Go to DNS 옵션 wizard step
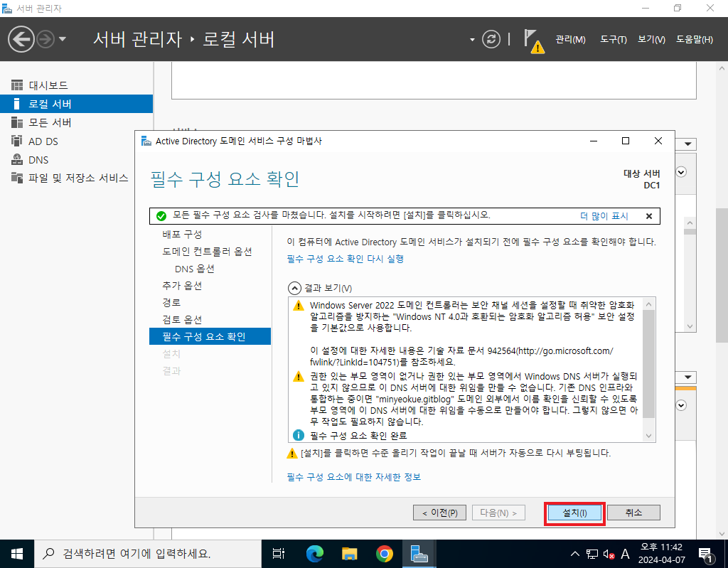The image size is (728, 568). pos(195,269)
